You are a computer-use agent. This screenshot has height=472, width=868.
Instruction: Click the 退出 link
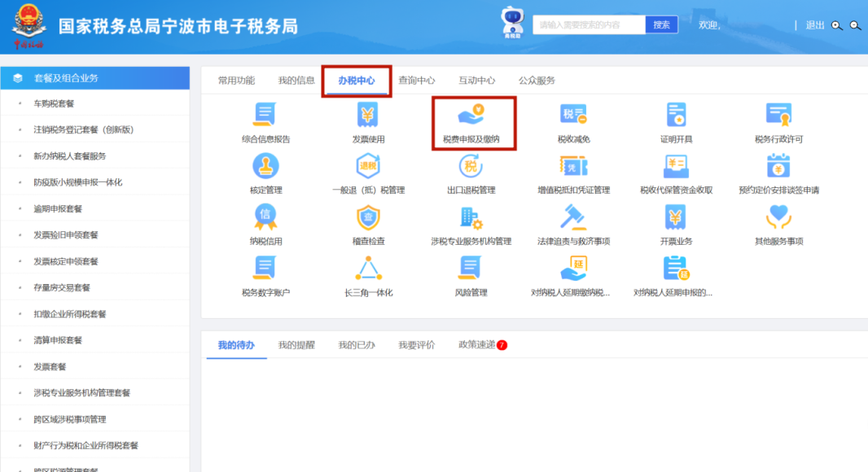(814, 25)
